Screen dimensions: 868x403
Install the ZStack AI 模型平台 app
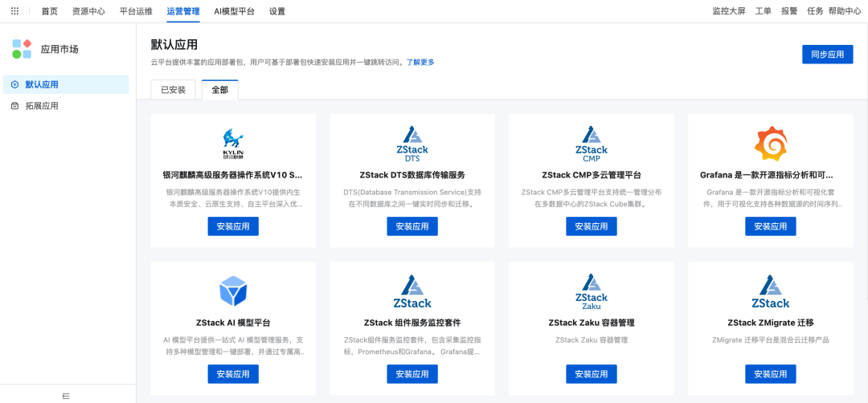pos(233,374)
